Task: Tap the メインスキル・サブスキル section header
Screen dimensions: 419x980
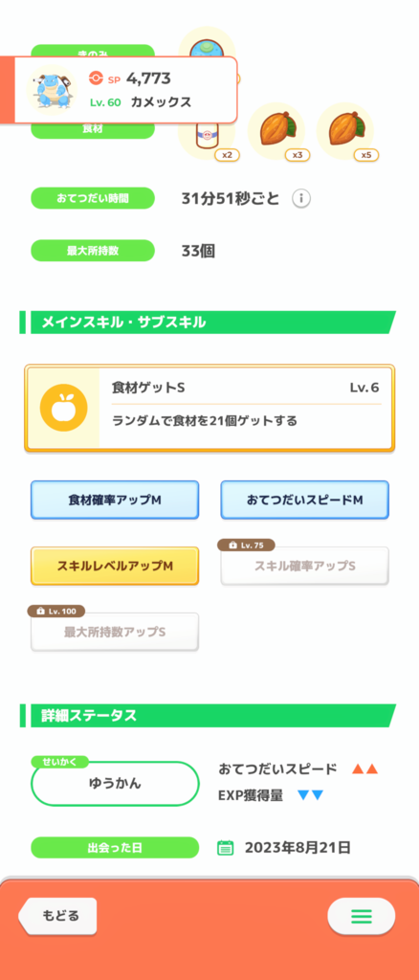Action: (208, 322)
